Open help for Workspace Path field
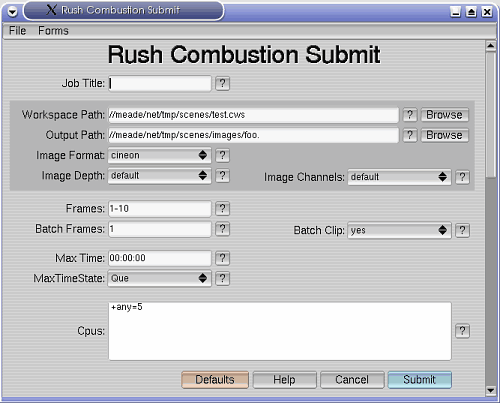Image resolution: width=500 pixels, height=403 pixels. pyautogui.click(x=410, y=115)
